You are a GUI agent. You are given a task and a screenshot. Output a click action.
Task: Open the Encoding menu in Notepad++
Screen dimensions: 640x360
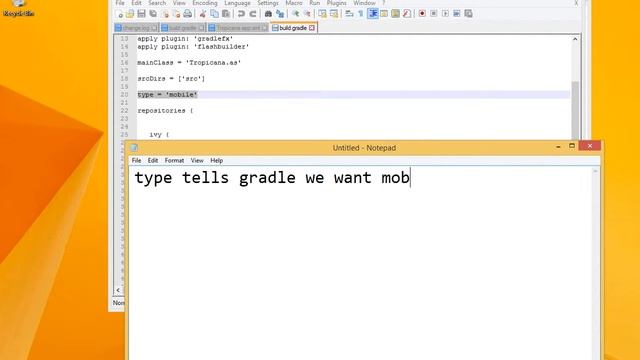[205, 3]
